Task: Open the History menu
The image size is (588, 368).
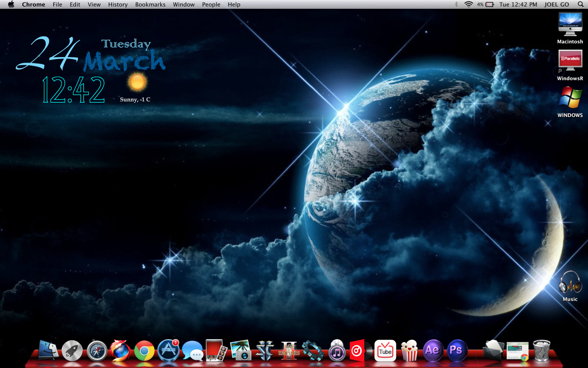Action: pyautogui.click(x=118, y=4)
